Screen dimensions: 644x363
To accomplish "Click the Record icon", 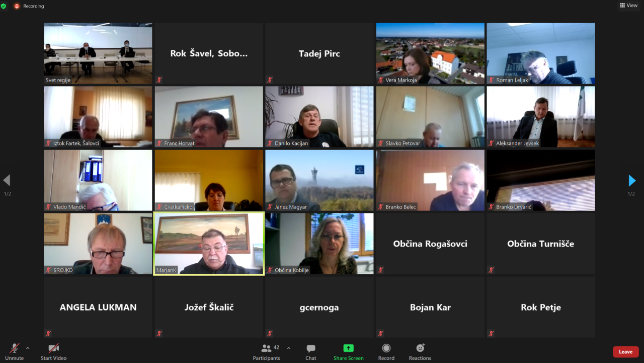I will tap(386, 348).
